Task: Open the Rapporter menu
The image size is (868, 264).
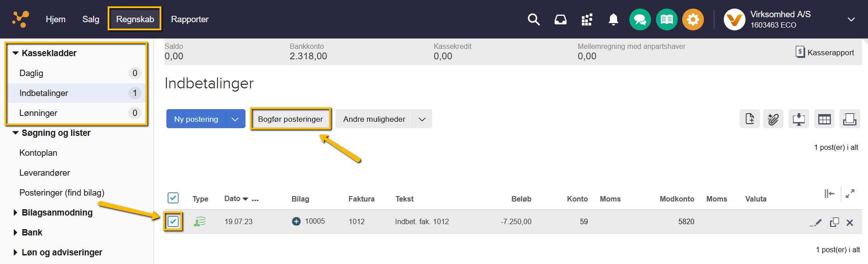Action: tap(189, 19)
